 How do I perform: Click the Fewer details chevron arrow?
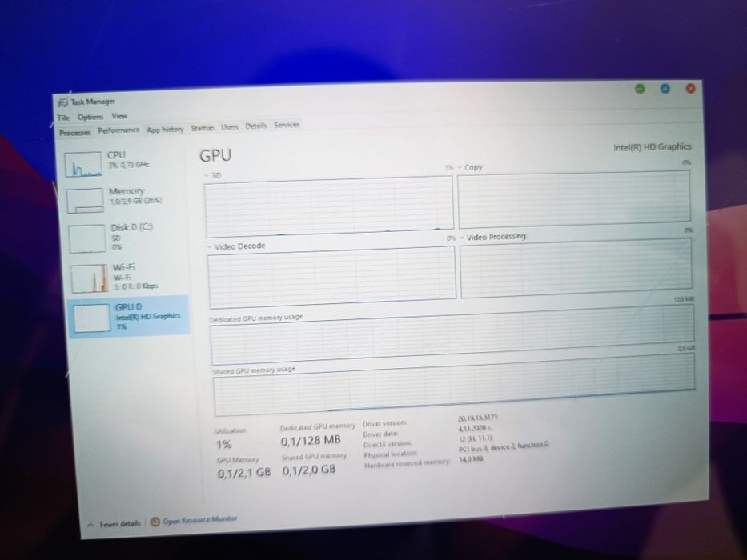(x=90, y=525)
